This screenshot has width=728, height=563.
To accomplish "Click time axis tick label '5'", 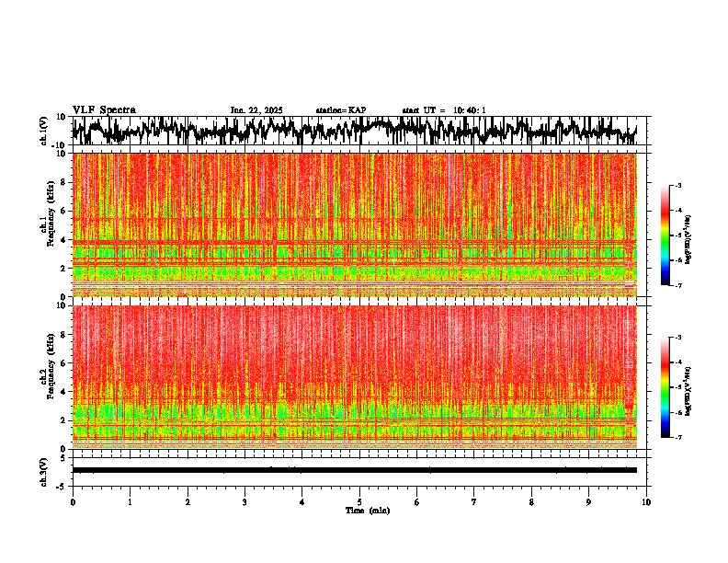I will click(359, 502).
